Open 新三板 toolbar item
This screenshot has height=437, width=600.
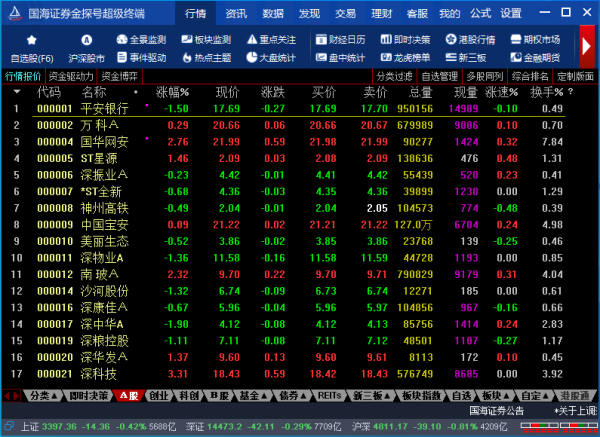[x=466, y=58]
